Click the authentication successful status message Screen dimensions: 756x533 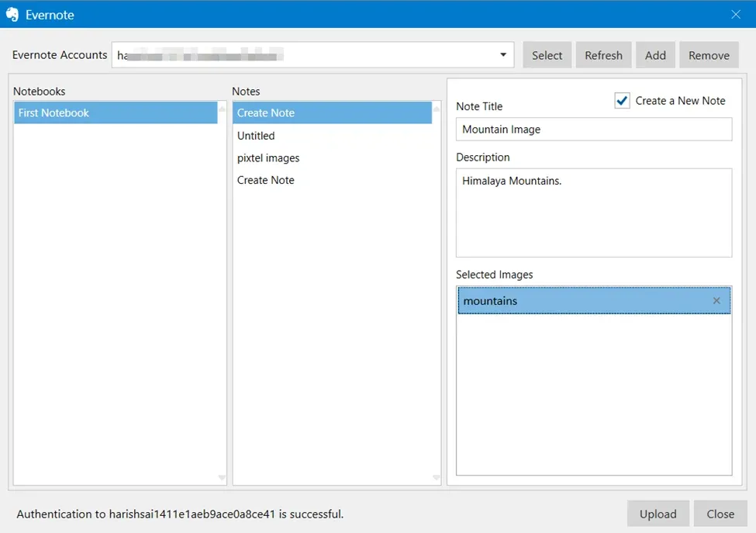180,514
